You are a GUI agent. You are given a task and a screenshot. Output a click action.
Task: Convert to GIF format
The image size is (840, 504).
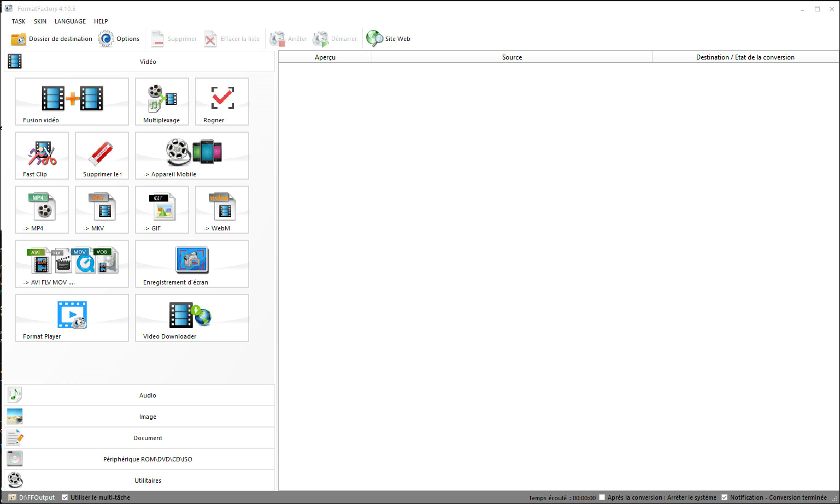click(162, 210)
